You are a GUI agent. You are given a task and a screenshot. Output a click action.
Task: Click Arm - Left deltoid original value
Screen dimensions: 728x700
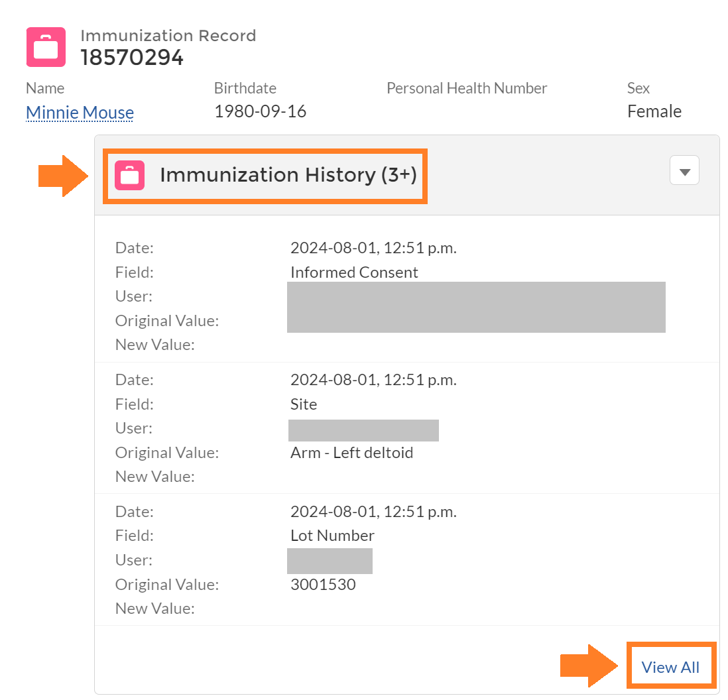click(352, 453)
